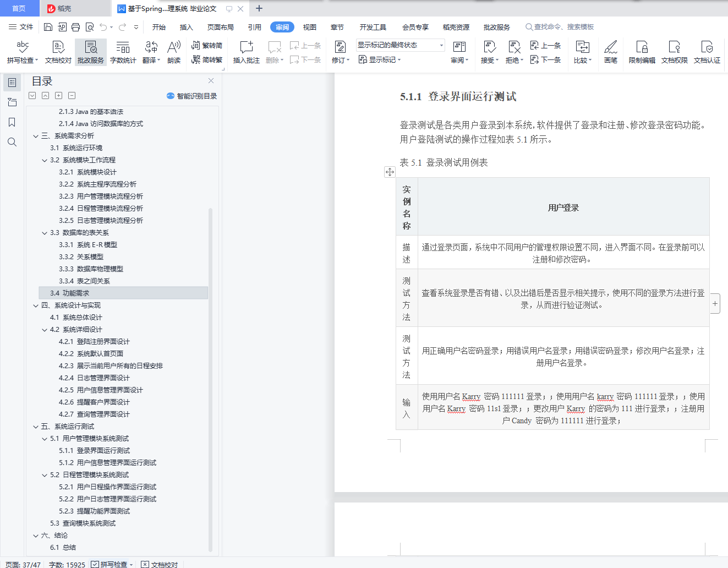
Task: Open 文档认证 document certification
Action: [x=707, y=52]
